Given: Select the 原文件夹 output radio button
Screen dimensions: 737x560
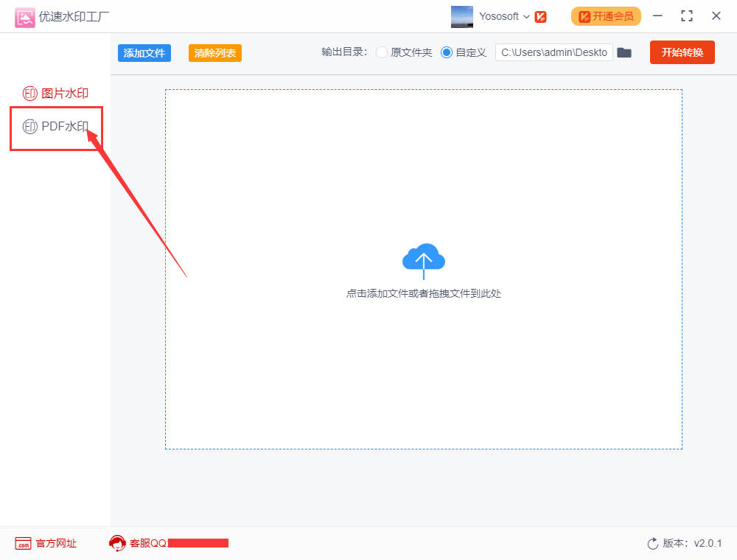Looking at the screenshot, I should pyautogui.click(x=382, y=52).
